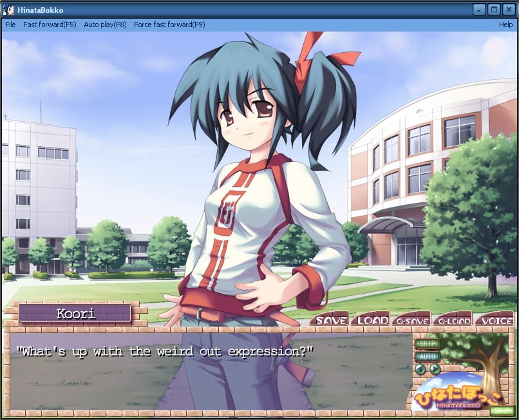
Task: Click the LOAD button above the dialogue box
Action: coord(372,320)
